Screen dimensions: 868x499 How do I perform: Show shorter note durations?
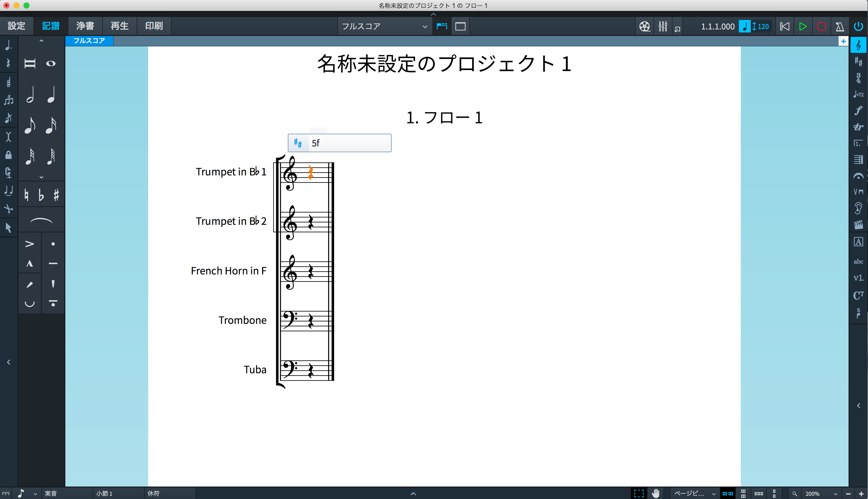41,177
